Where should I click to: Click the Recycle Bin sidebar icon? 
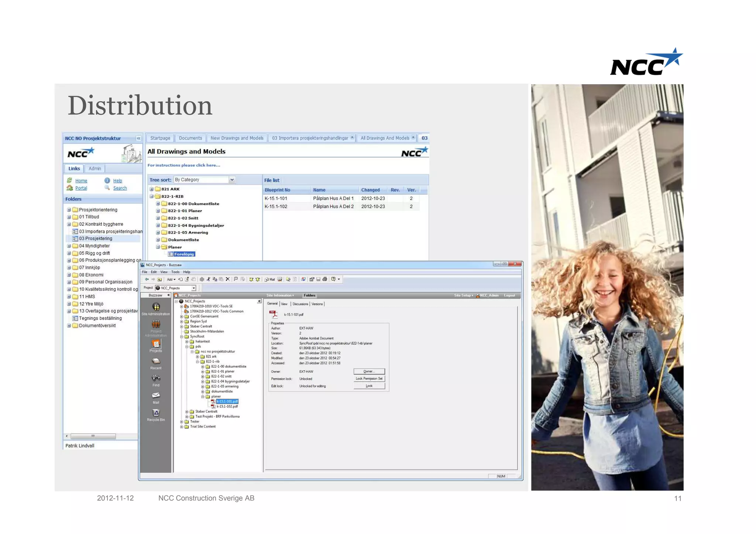coord(156,415)
